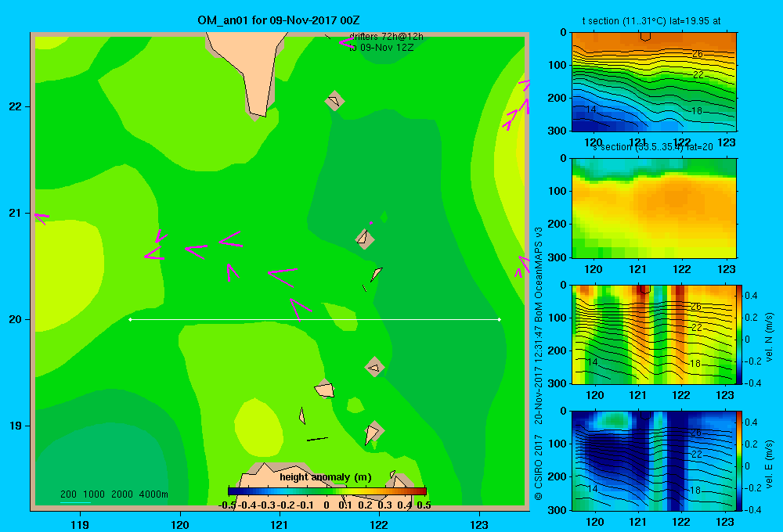783x532 pixels.
Task: Click latitude tick label 21 on main map
Action: (15, 213)
